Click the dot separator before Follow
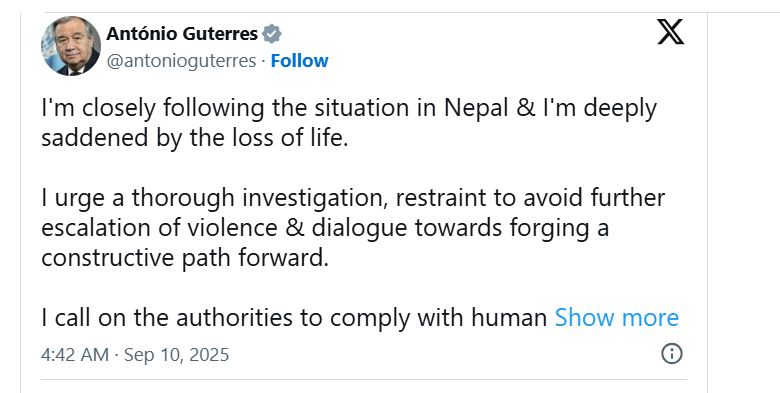Image resolution: width=780 pixels, height=393 pixels. [263, 61]
